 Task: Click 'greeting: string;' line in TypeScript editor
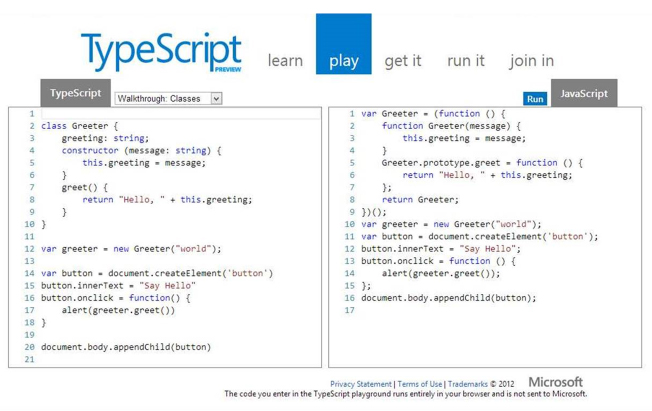point(104,138)
